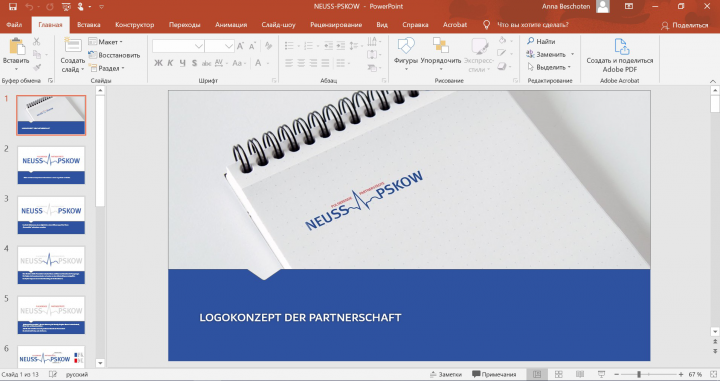Screen dimensions: 720x381
Task: Switch to Reading view icon
Action: 580,374
